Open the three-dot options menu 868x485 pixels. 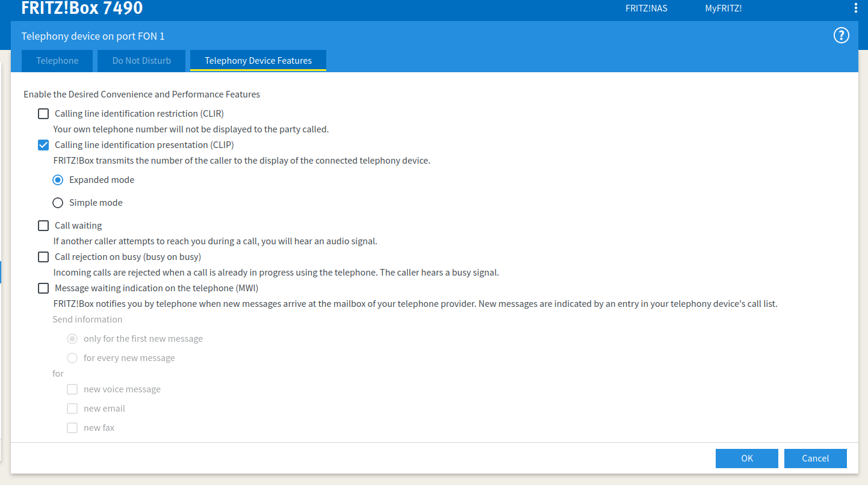(x=856, y=8)
